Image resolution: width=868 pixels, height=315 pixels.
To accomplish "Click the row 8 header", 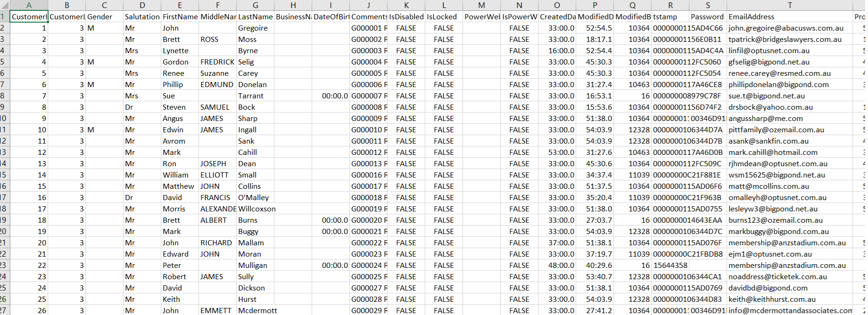I will pos(4,96).
